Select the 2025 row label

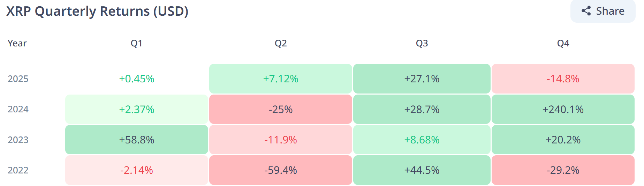pyautogui.click(x=18, y=79)
